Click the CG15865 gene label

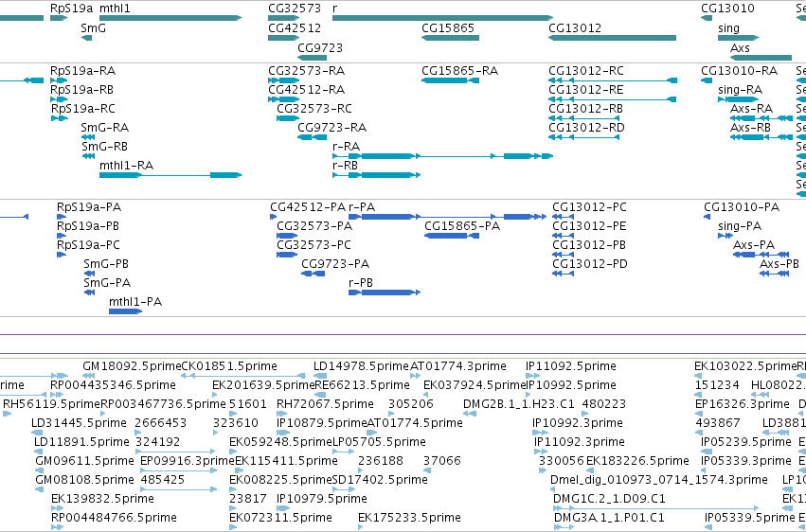point(448,27)
